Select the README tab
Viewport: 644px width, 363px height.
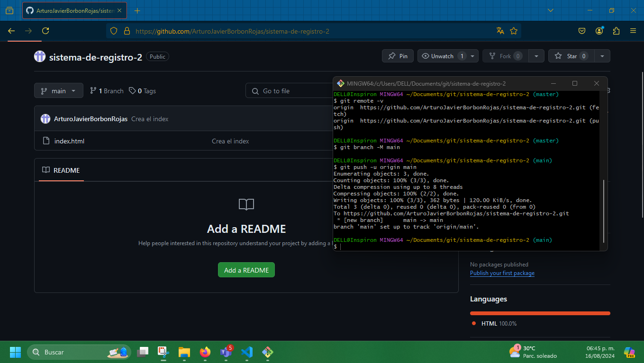pyautogui.click(x=61, y=170)
